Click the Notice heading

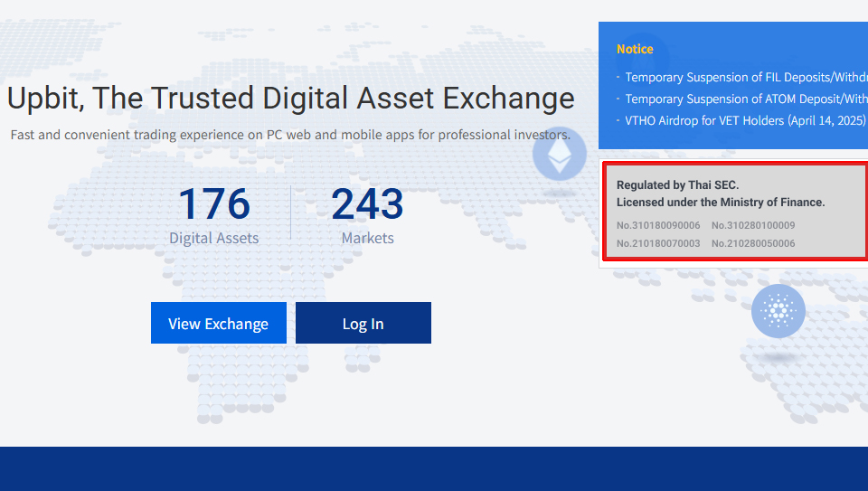pos(635,49)
